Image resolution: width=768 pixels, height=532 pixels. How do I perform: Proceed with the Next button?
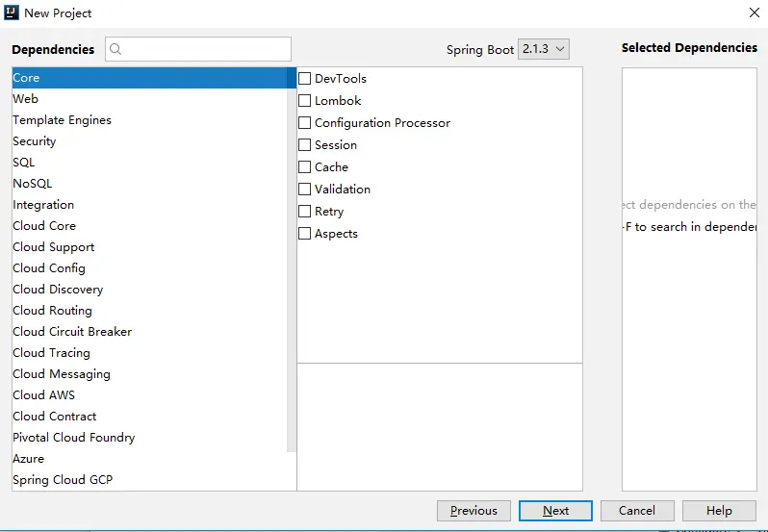tap(555, 511)
